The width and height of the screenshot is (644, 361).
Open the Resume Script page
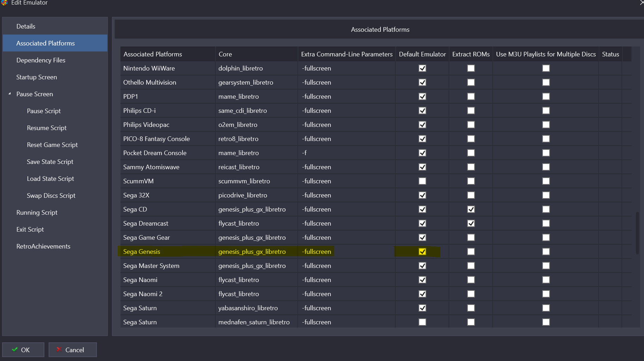(x=47, y=128)
